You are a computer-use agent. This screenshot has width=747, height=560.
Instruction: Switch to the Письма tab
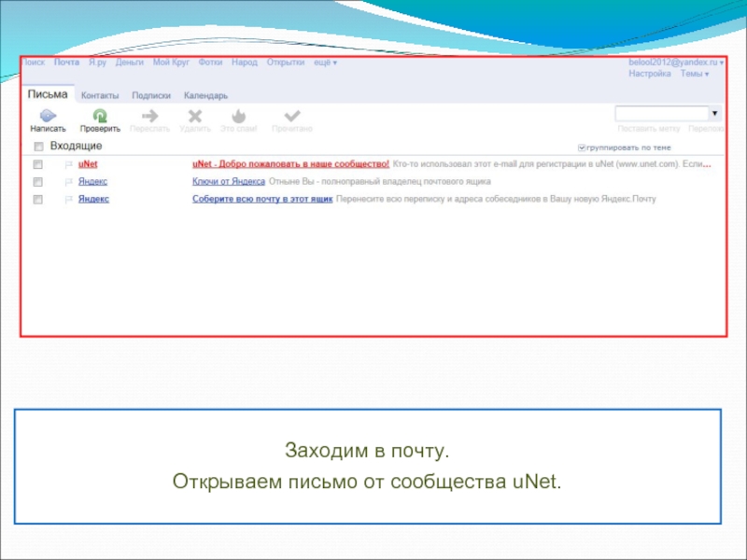pyautogui.click(x=48, y=94)
